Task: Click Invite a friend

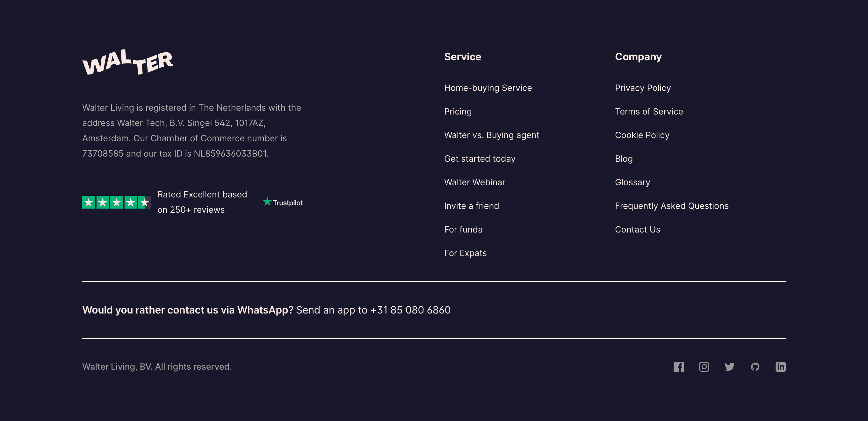Action: 471,206
